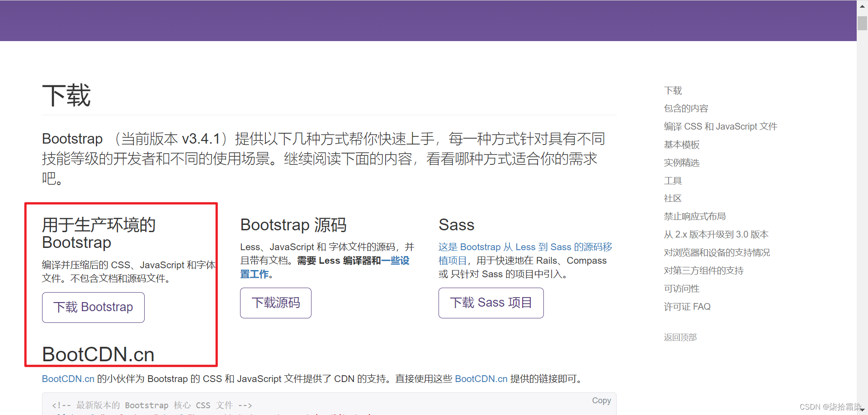Open the Bootstrap Less to Sass port link
Viewport: 868px width, 415px height.
click(x=525, y=254)
